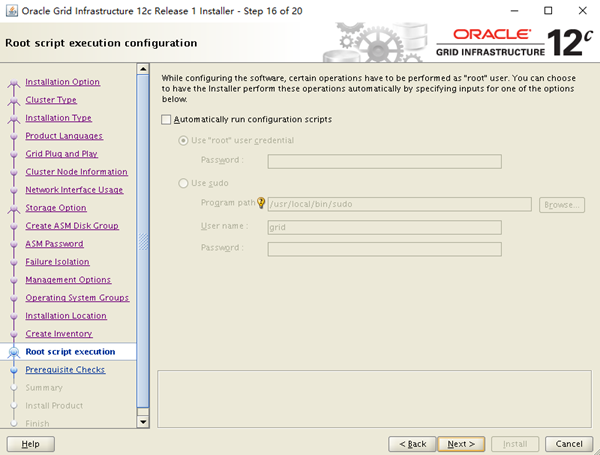Select the Root script execution step

click(x=70, y=352)
